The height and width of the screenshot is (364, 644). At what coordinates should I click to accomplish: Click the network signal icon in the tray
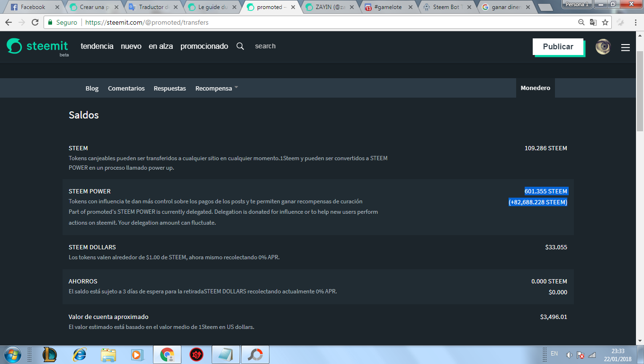coord(592,355)
